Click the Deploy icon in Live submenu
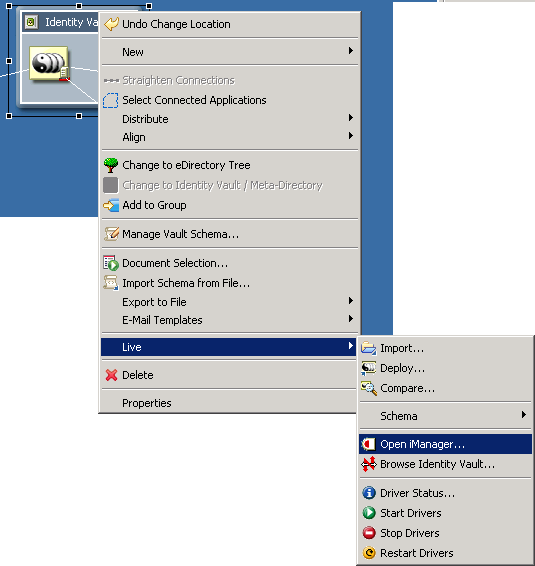The width and height of the screenshot is (535, 566). pyautogui.click(x=369, y=369)
